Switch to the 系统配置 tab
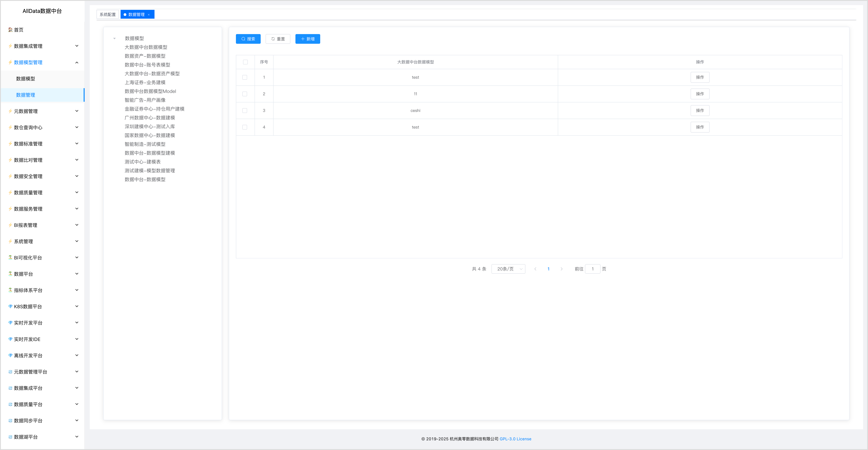Screen dimensions: 868x450 click(108, 14)
